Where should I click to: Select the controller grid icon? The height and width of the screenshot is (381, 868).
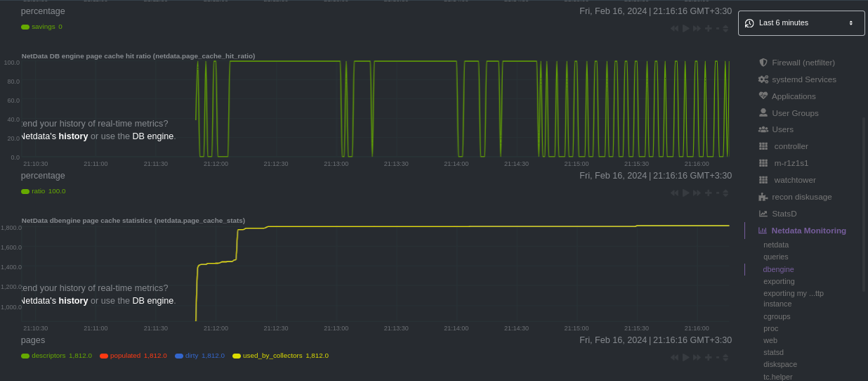tap(763, 146)
